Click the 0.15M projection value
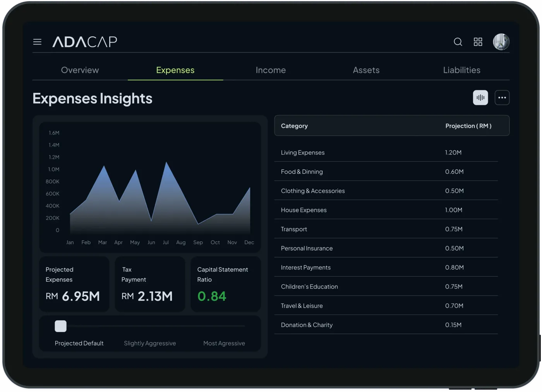Image resolution: width=542 pixels, height=392 pixels. 453,325
